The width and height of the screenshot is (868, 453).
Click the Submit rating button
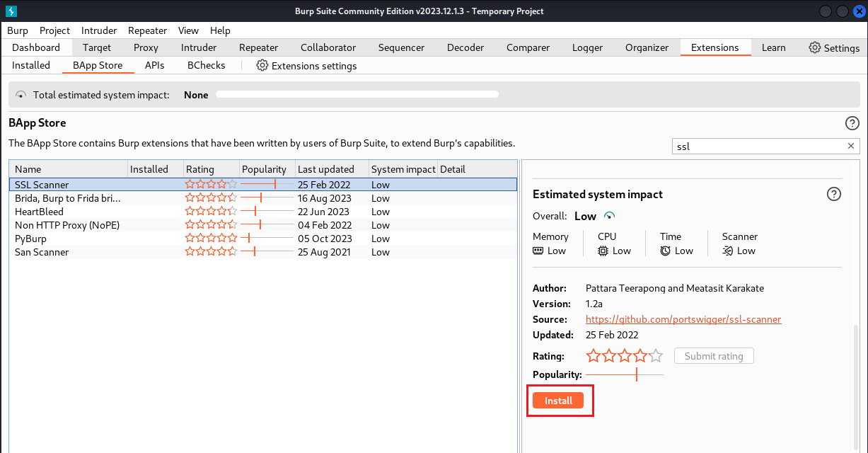tap(714, 356)
